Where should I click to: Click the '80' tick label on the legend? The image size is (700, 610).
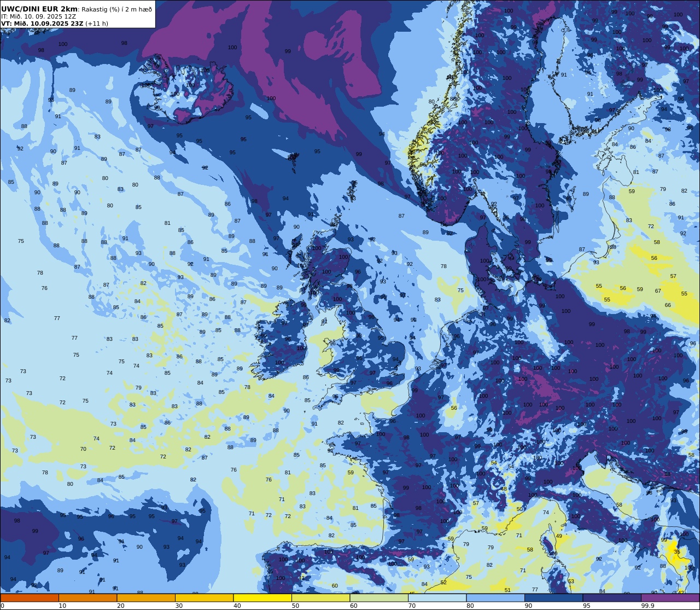(470, 606)
